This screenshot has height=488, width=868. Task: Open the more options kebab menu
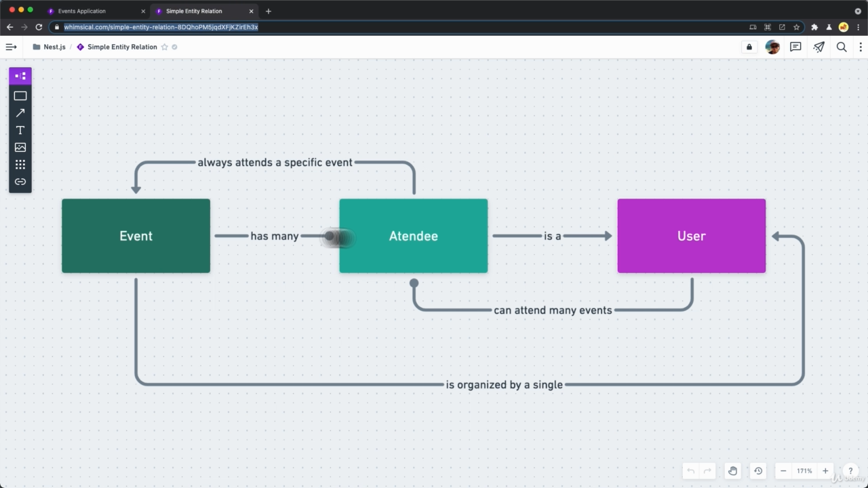(x=861, y=47)
